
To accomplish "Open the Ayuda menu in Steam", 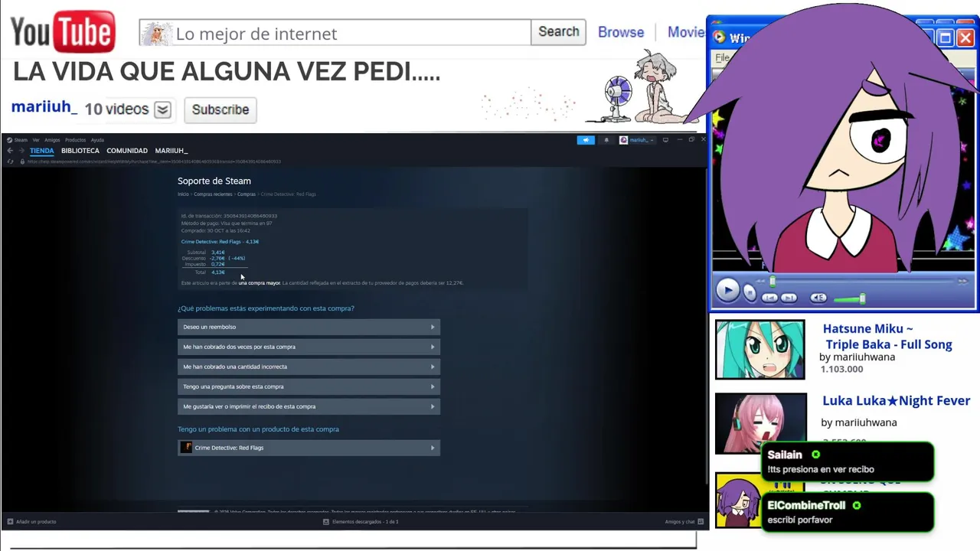I will 97,140.
